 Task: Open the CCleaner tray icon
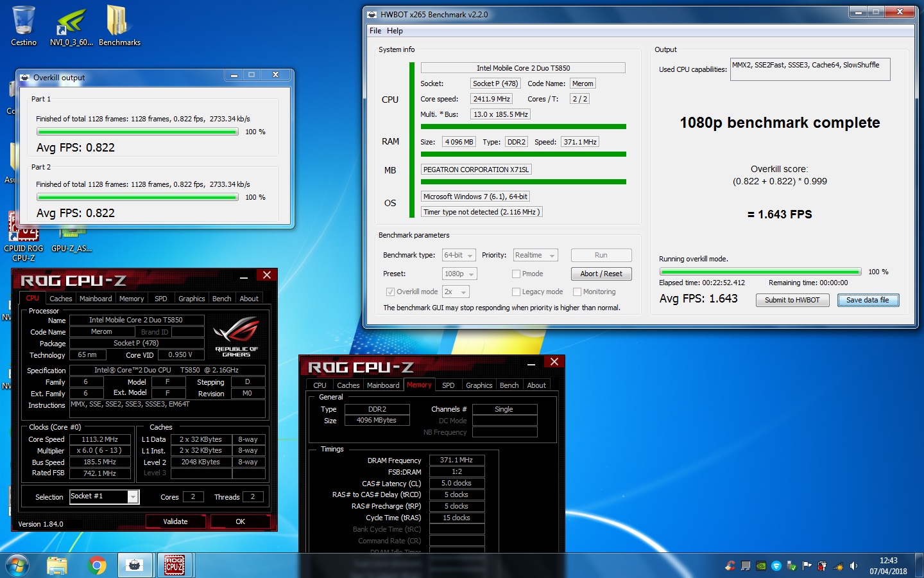tap(730, 566)
